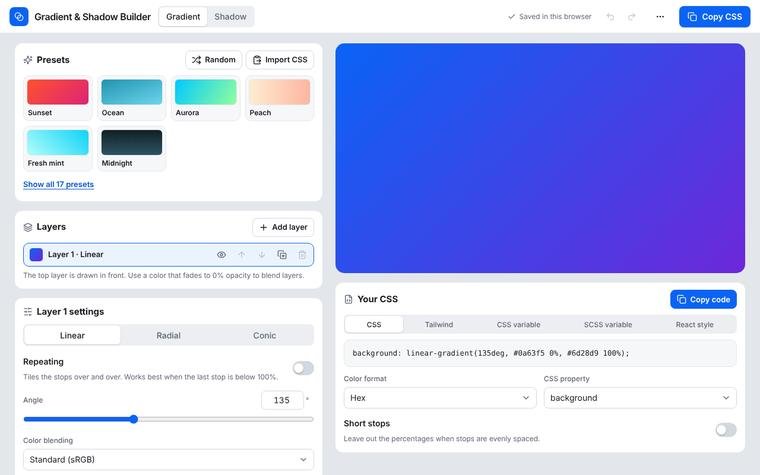Click the gradient preview area
Viewport: 760px width, 475px height.
(x=540, y=158)
